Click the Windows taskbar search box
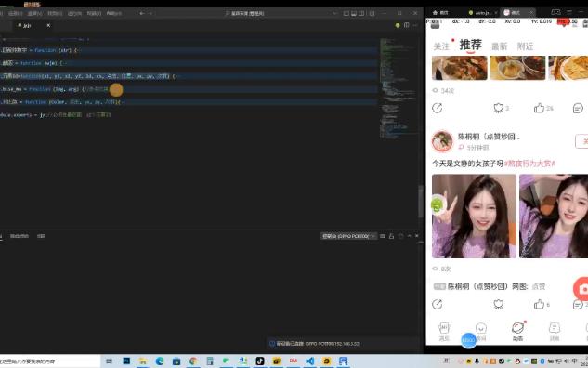 (x=49, y=361)
